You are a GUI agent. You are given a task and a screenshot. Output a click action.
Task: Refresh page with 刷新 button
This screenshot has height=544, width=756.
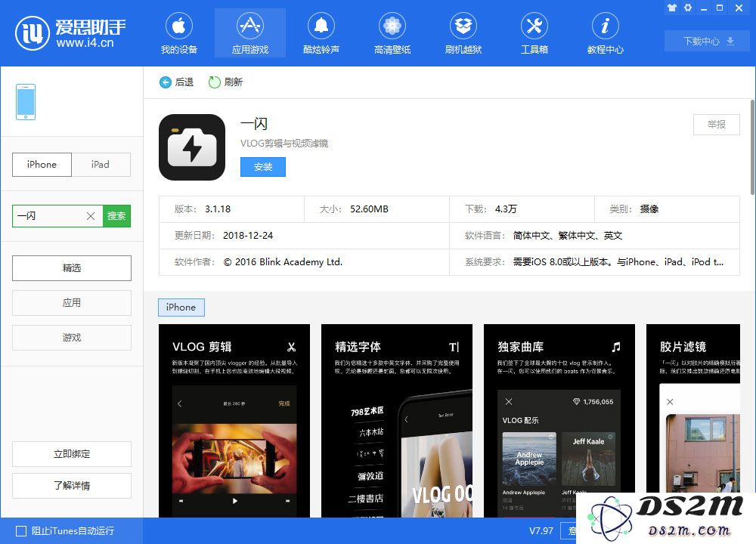coord(225,82)
